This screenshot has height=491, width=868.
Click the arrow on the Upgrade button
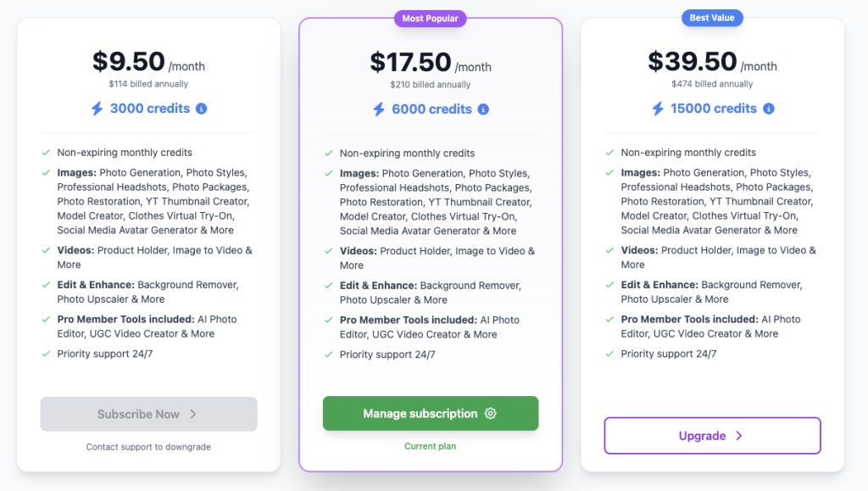(x=739, y=436)
